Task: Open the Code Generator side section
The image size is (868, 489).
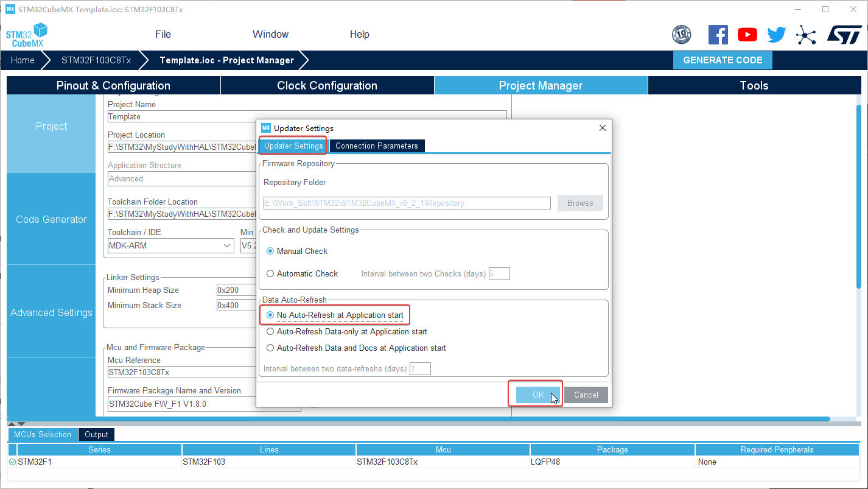Action: (x=51, y=219)
